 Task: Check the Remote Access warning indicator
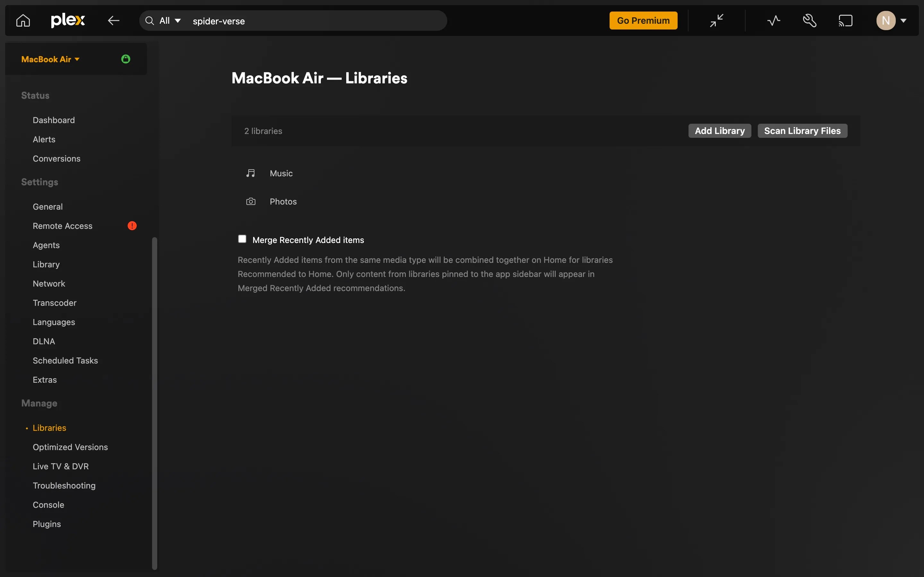tap(132, 226)
